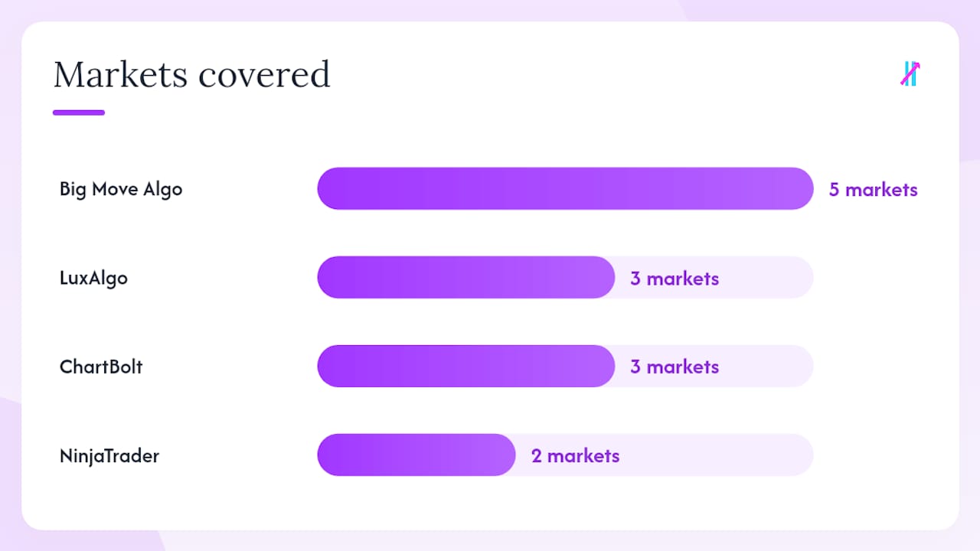Click the unfilled end of NinjaTrader bar

[717, 455]
